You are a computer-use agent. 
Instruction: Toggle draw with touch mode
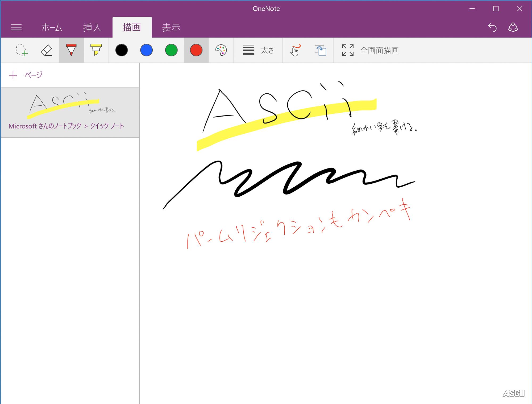[295, 50]
